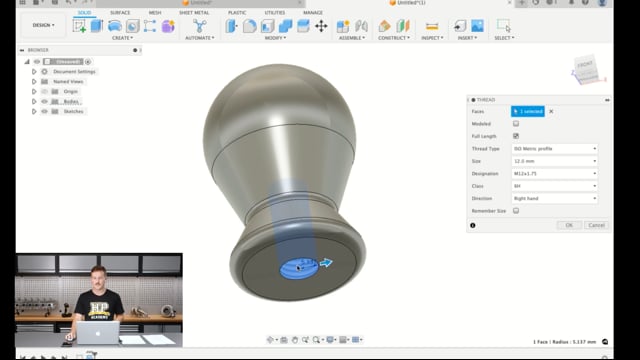Image resolution: width=640 pixels, height=360 pixels.
Task: Expand the Bodies tree node
Action: pos(34,101)
